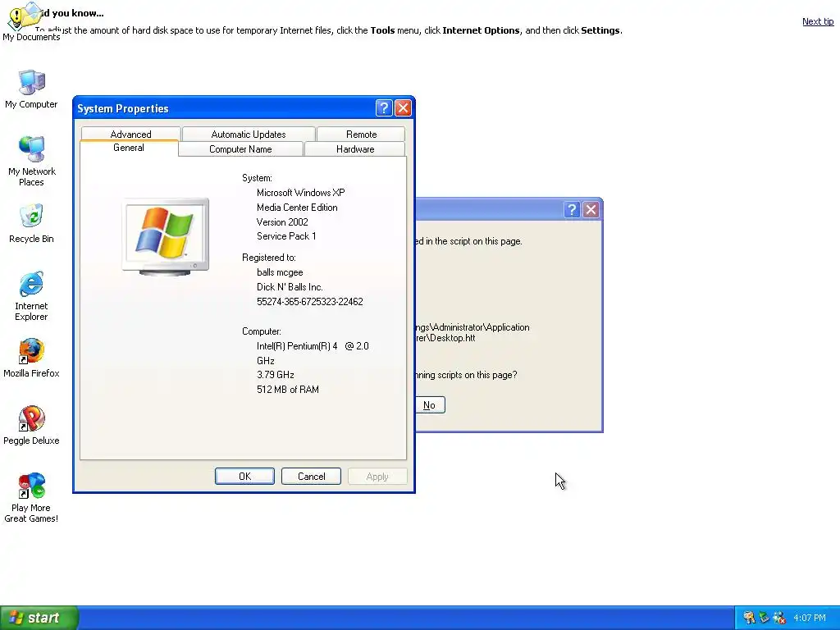840x630 pixels.
Task: Select the Peggle Deluxe shortcut icon
Action: tap(32, 418)
